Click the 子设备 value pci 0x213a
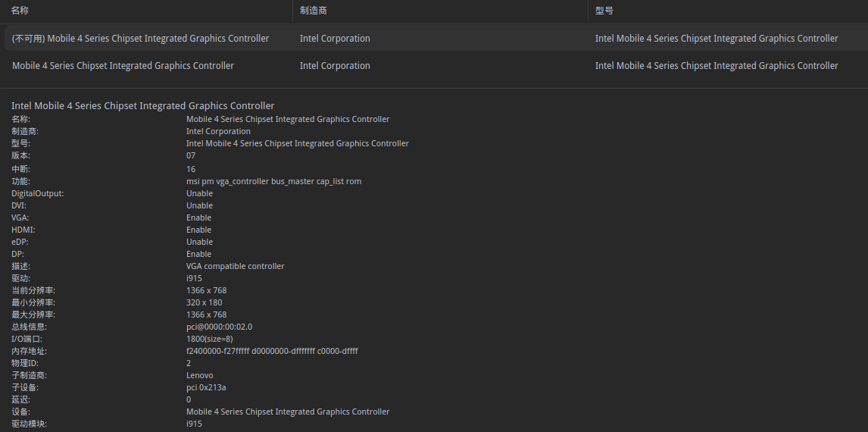The image size is (868, 432). point(206,387)
